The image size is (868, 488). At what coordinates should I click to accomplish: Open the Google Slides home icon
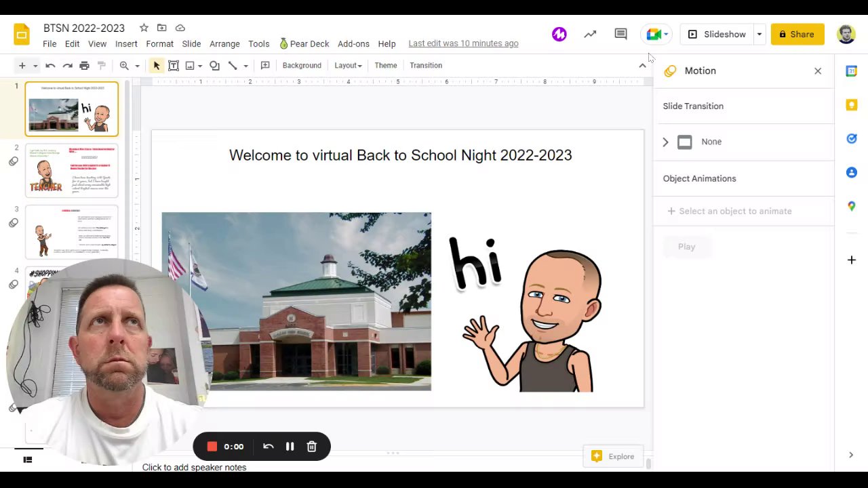point(22,35)
